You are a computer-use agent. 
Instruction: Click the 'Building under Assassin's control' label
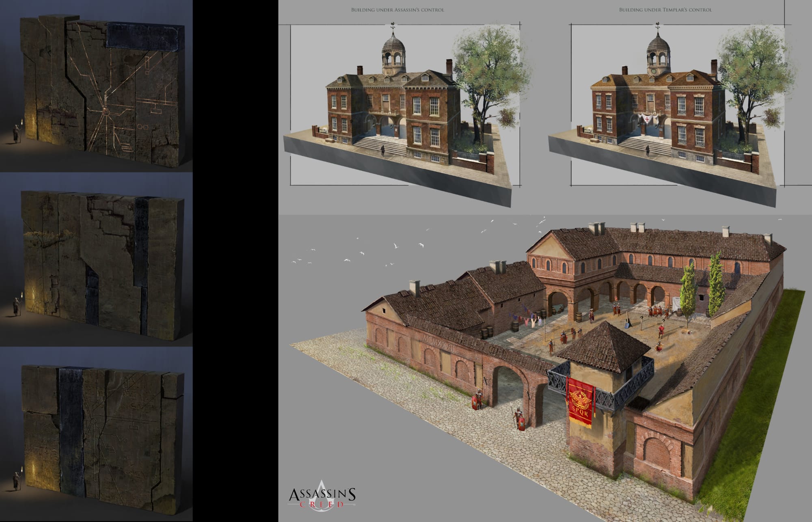(x=397, y=10)
